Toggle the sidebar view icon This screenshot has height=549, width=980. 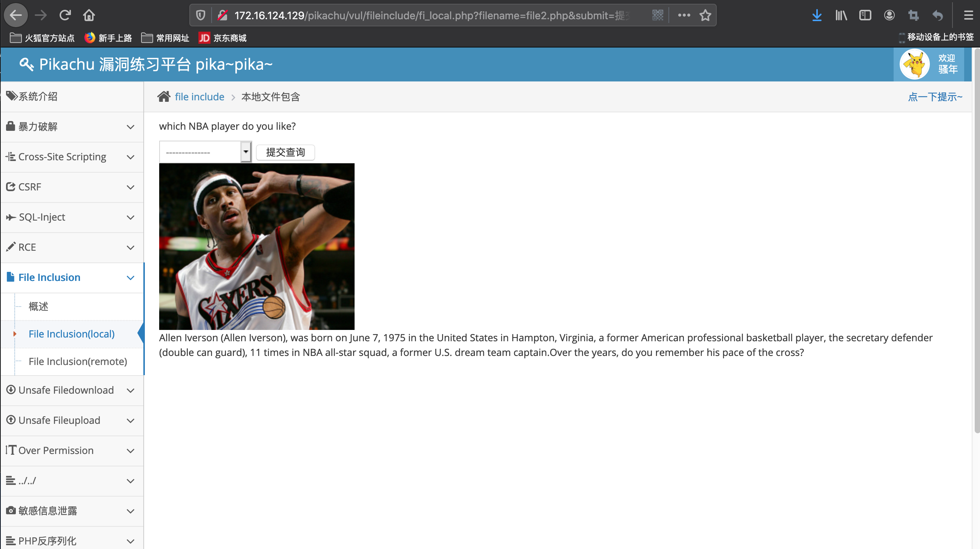[x=865, y=15]
